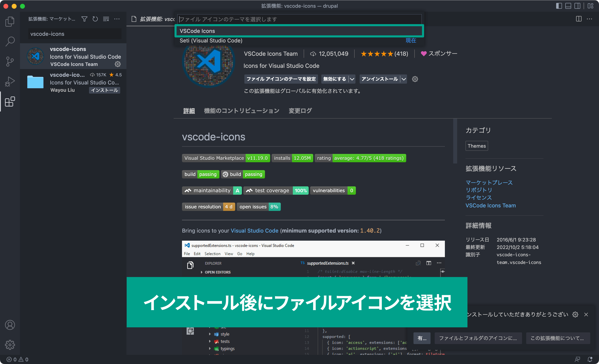
Task: Select the Extensions view icon
Action: 10,101
